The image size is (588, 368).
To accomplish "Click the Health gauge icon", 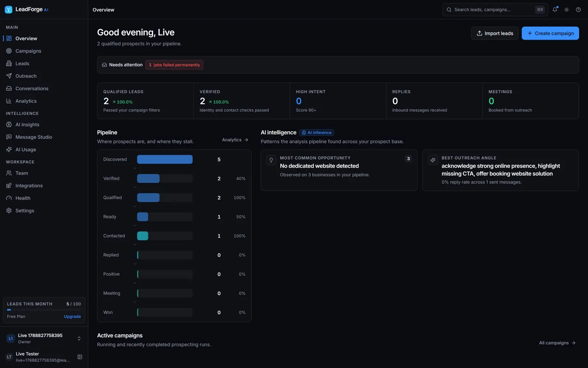I will click(x=9, y=198).
